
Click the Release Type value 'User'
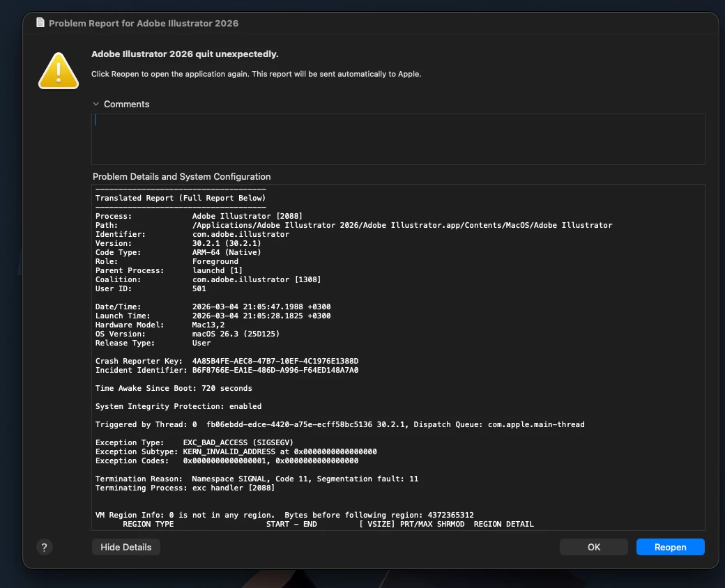click(201, 343)
